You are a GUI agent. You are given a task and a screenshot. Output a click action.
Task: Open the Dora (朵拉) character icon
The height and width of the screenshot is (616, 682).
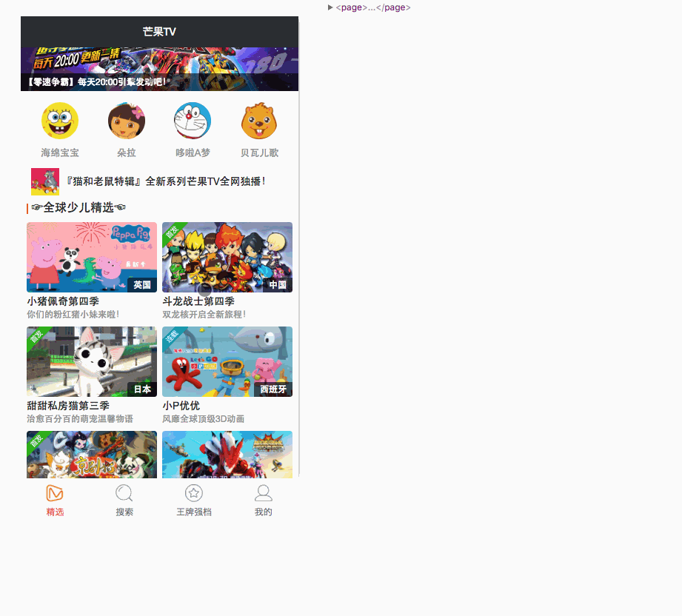[127, 121]
